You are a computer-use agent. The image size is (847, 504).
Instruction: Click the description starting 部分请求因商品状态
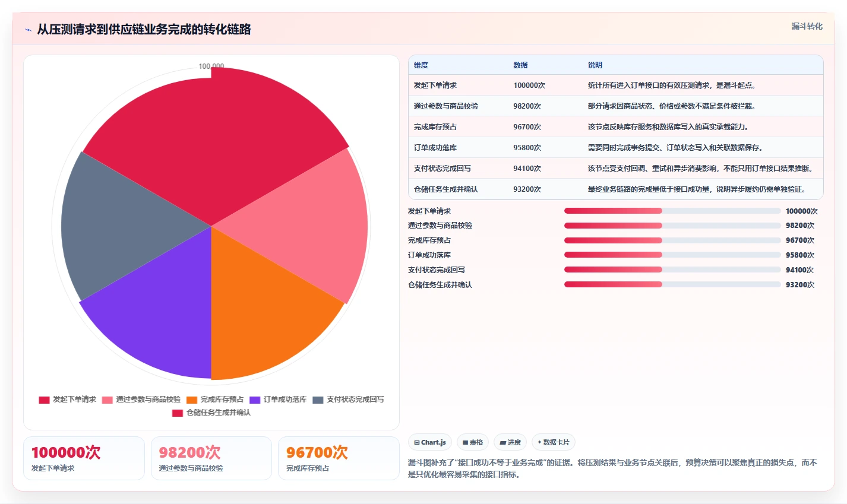pos(672,106)
